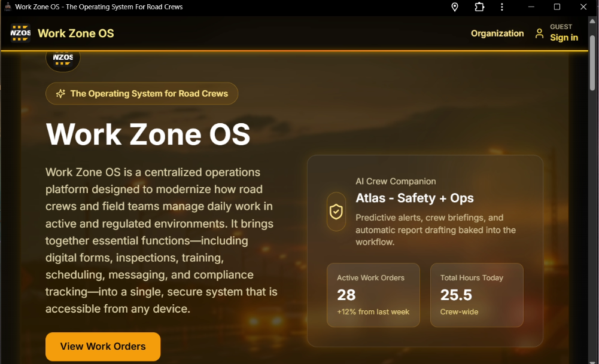Select Organization in the navigation bar
The width and height of the screenshot is (599, 364).
point(497,33)
